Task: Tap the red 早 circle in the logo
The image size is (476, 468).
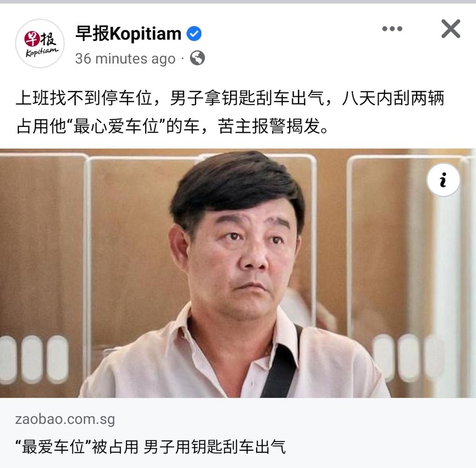Action: point(32,39)
